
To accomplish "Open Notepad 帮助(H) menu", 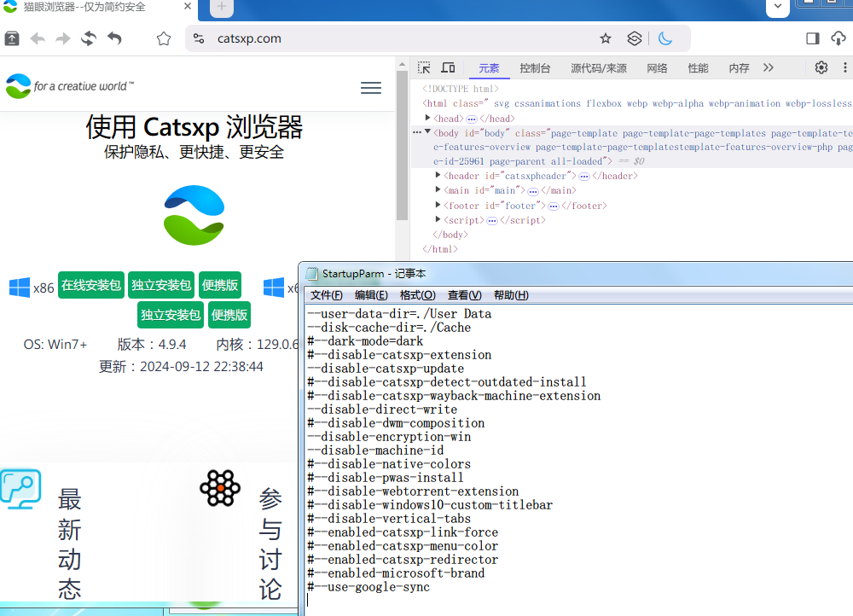I will pos(511,295).
